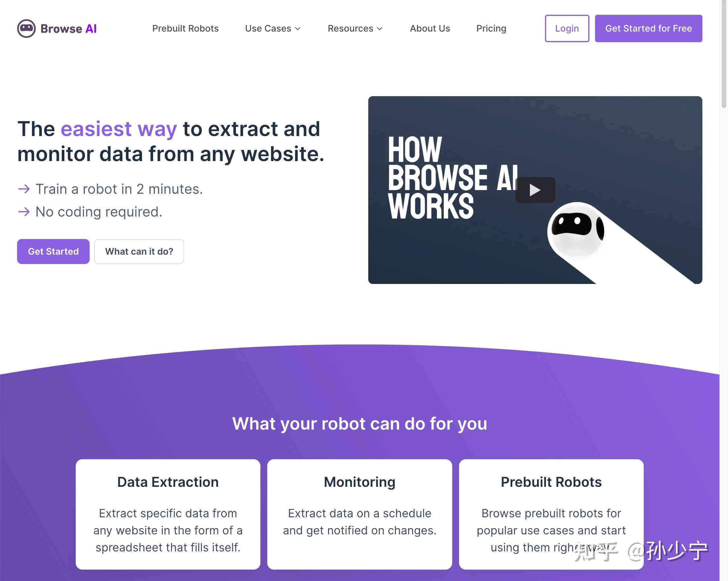Screen dimensions: 728x581
Task: Click the Get Started for Free button
Action: tap(649, 28)
